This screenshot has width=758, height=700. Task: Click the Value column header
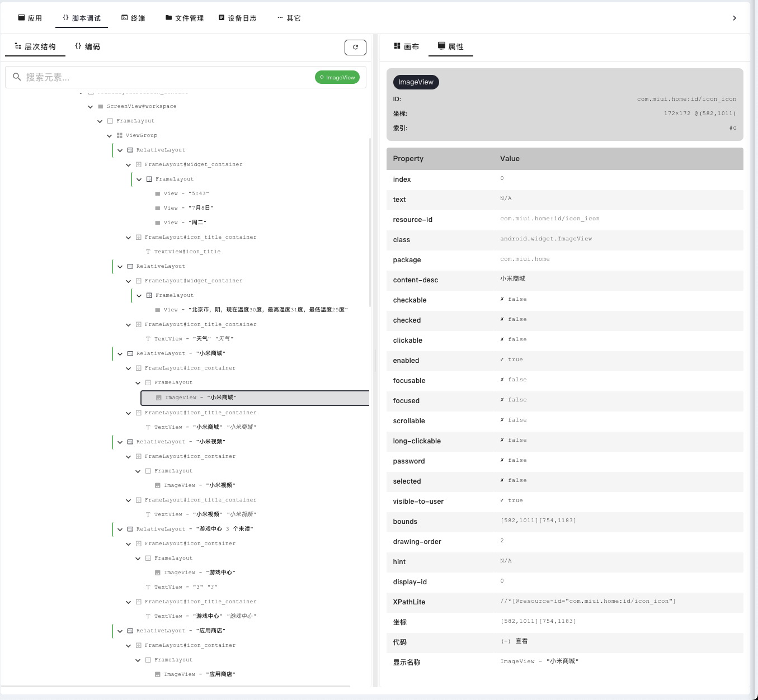click(510, 159)
